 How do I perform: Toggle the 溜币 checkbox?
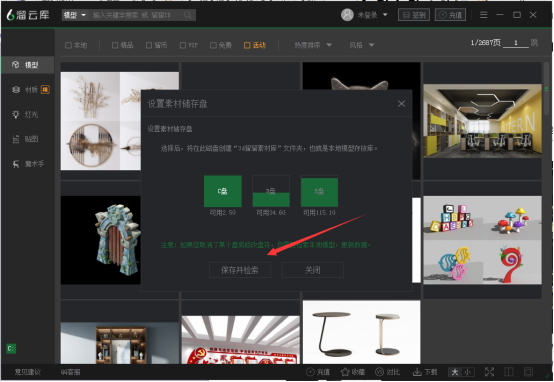149,45
